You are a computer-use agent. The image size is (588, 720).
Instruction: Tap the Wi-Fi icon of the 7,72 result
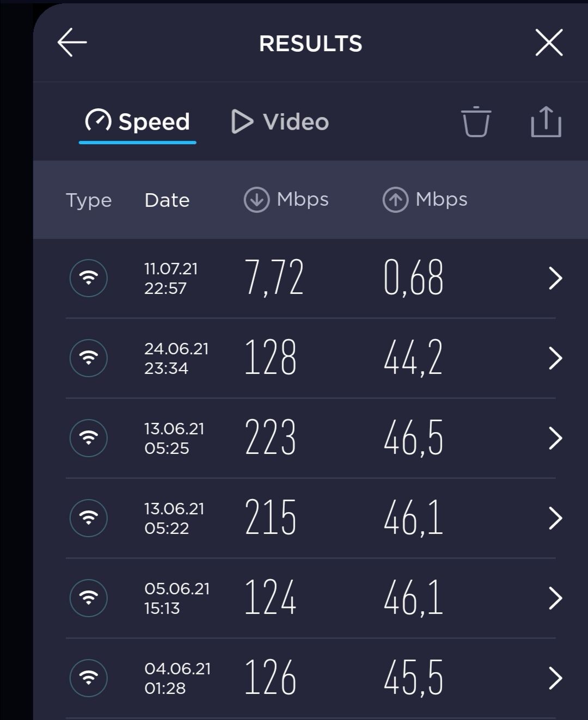click(x=89, y=278)
